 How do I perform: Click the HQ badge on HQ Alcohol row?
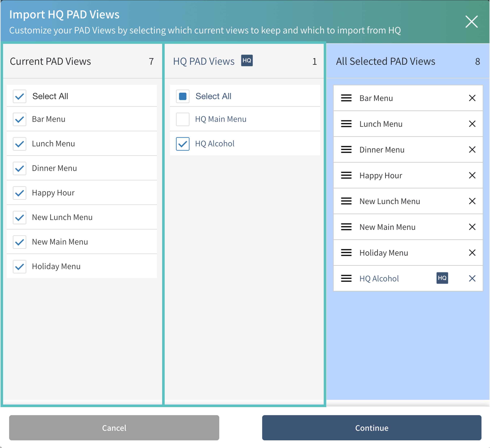(x=442, y=278)
